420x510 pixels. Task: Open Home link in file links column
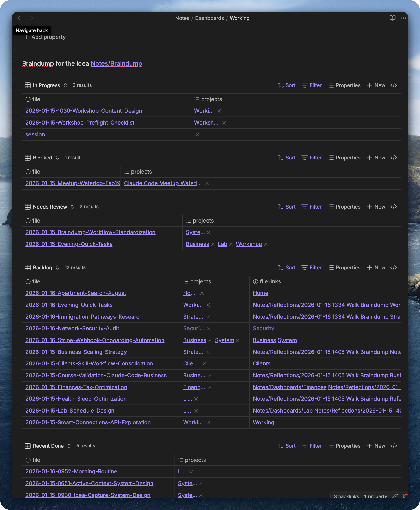pos(260,293)
